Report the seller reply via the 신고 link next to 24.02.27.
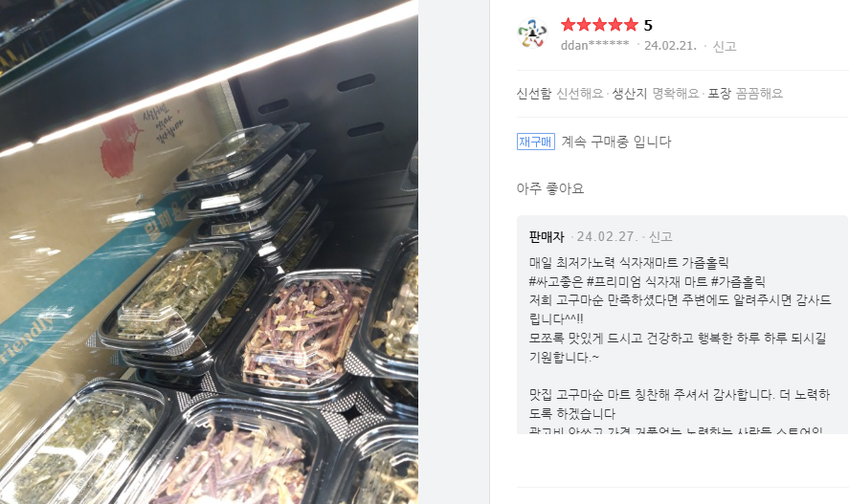The image size is (849, 504). tap(660, 236)
